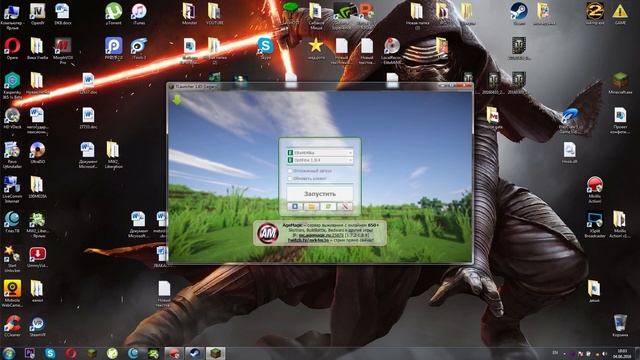The width and height of the screenshot is (640, 360).
Task: Switch to Steam in the taskbar
Action: tap(194, 353)
